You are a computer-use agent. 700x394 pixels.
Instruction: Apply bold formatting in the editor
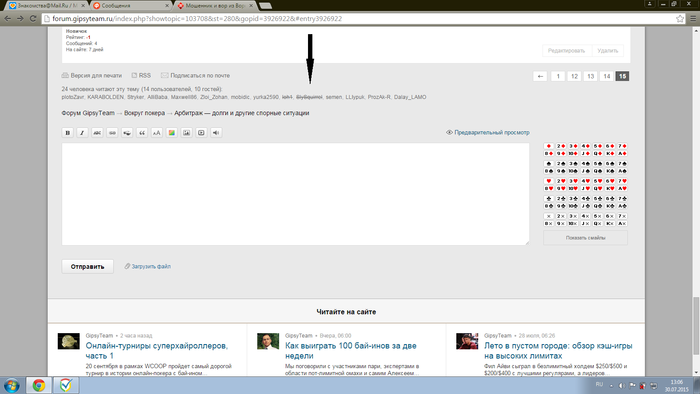pos(67,133)
